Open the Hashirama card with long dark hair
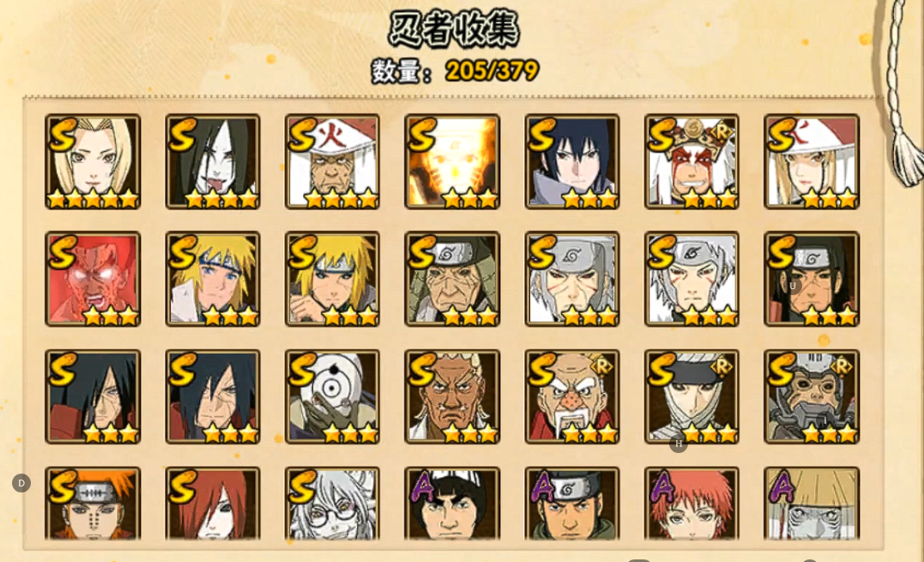Image resolution: width=924 pixels, height=562 pixels. click(x=812, y=279)
